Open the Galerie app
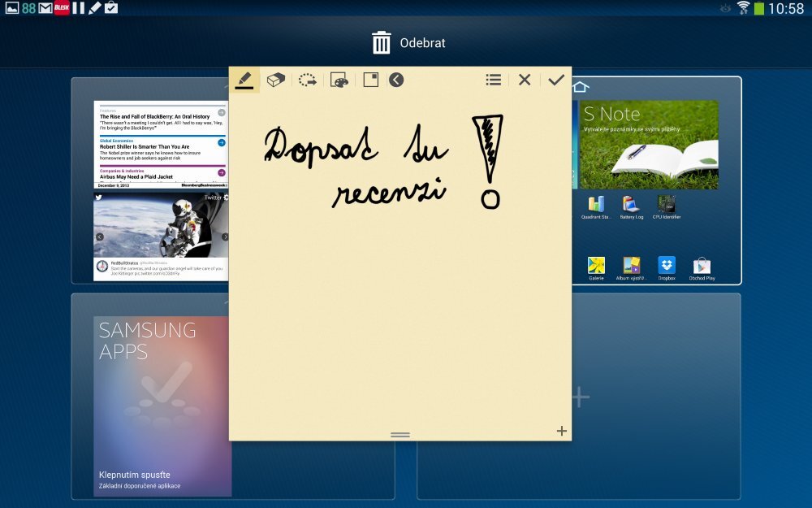The height and width of the screenshot is (508, 812). point(596,264)
